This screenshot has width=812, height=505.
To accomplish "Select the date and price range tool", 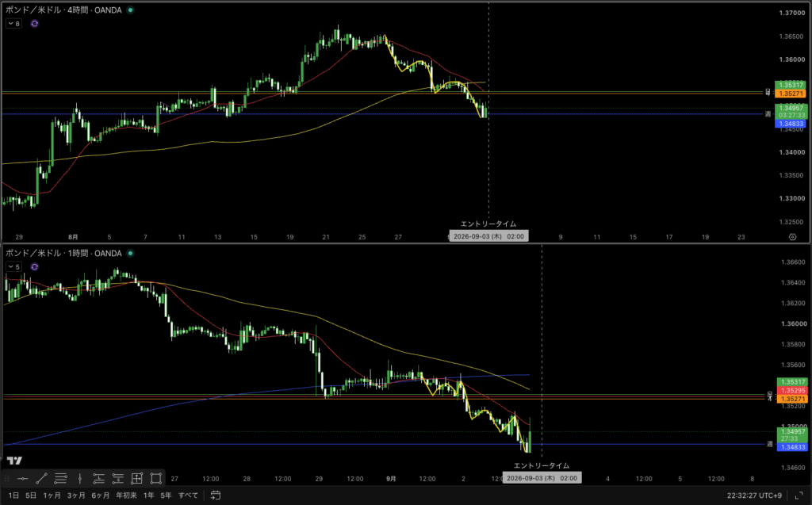I will click(136, 479).
